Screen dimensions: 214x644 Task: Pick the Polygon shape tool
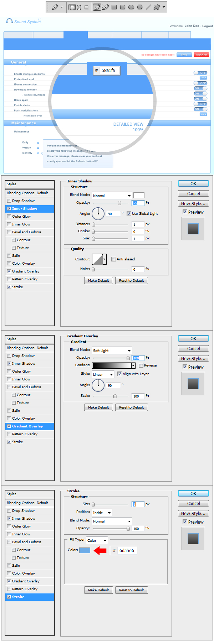tap(140, 7)
